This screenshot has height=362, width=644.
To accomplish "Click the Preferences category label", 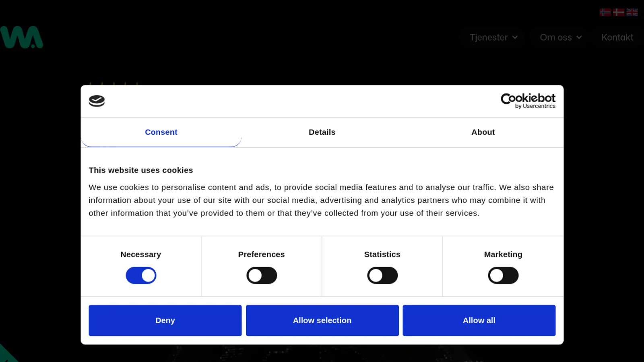I will pyautogui.click(x=262, y=255).
